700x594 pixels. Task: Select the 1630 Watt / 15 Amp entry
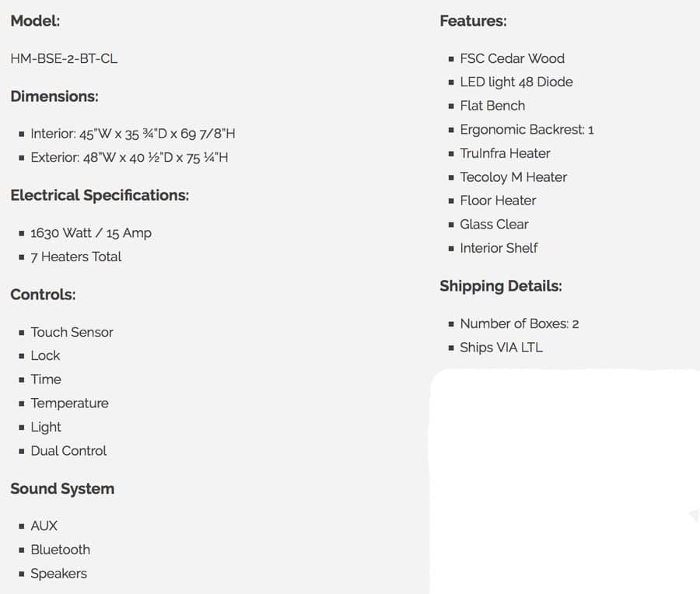pyautogui.click(x=90, y=232)
